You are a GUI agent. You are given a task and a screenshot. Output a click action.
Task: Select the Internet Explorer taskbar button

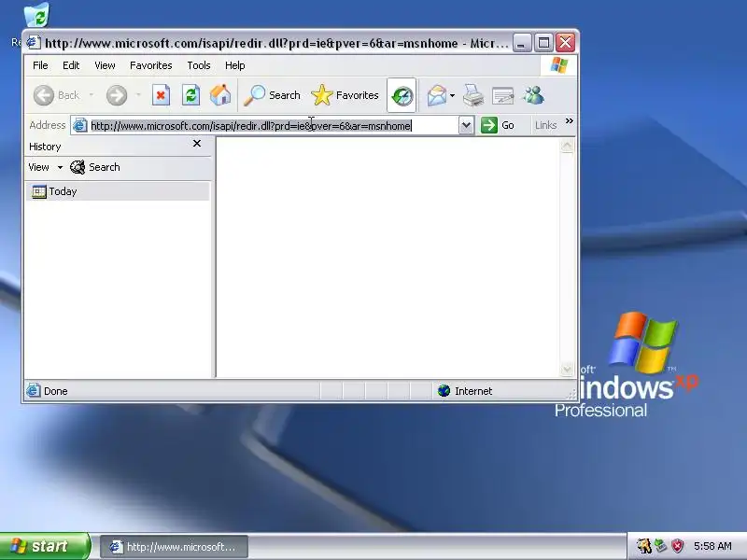click(x=175, y=547)
